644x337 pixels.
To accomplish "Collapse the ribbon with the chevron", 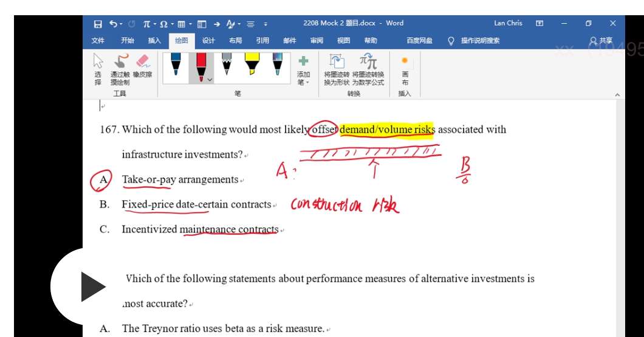I will (617, 95).
